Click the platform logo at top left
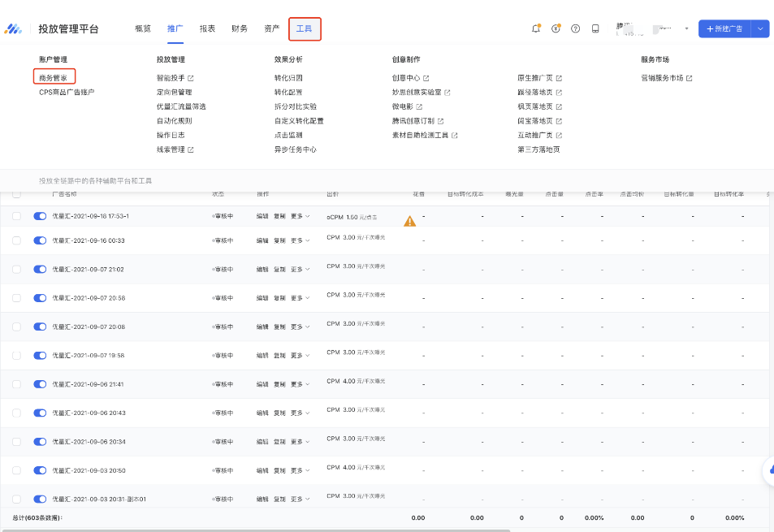 [x=14, y=29]
